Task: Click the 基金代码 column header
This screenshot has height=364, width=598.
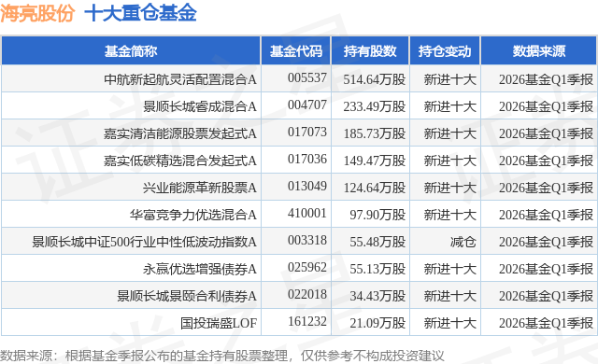Action: click(x=296, y=51)
